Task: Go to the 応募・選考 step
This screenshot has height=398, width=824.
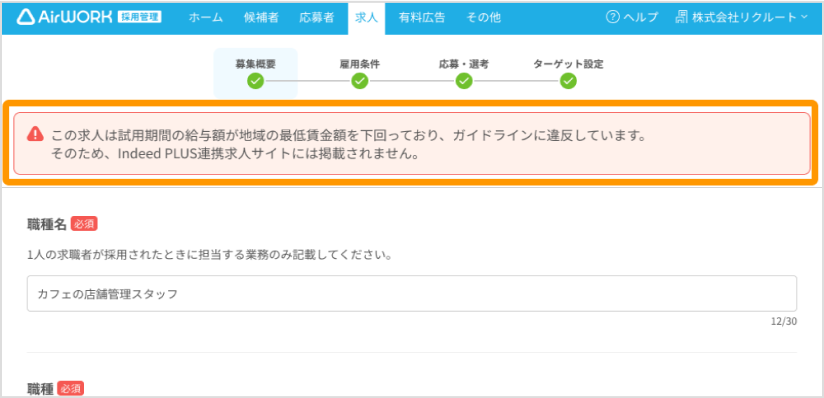Action: click(x=464, y=65)
